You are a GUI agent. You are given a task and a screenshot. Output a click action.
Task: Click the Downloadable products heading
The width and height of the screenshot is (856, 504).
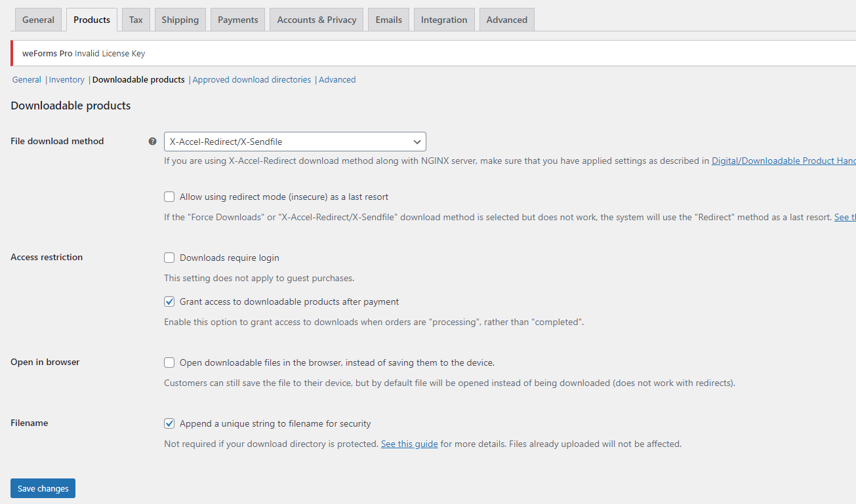coord(71,106)
